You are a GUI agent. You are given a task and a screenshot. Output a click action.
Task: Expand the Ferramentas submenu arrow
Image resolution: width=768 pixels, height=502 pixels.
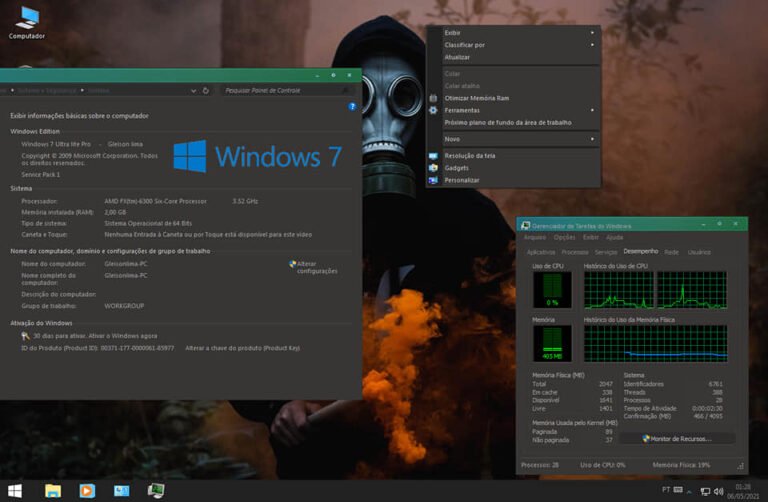[592, 110]
